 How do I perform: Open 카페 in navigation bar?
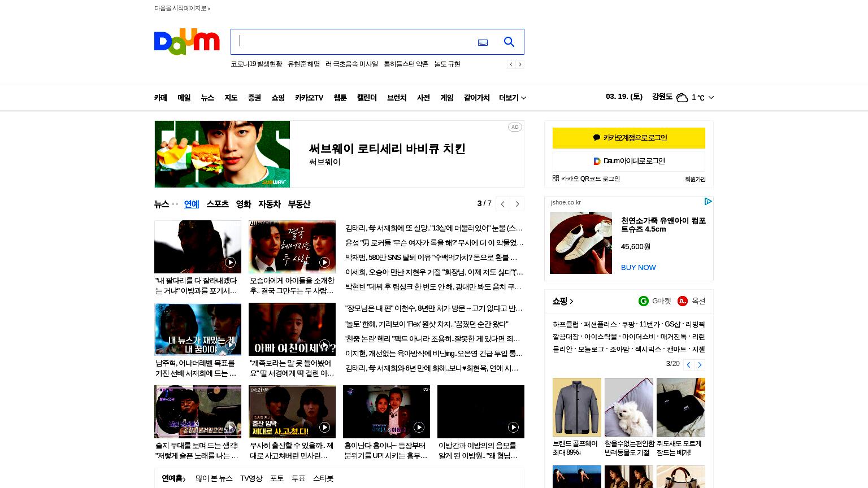coord(160,98)
